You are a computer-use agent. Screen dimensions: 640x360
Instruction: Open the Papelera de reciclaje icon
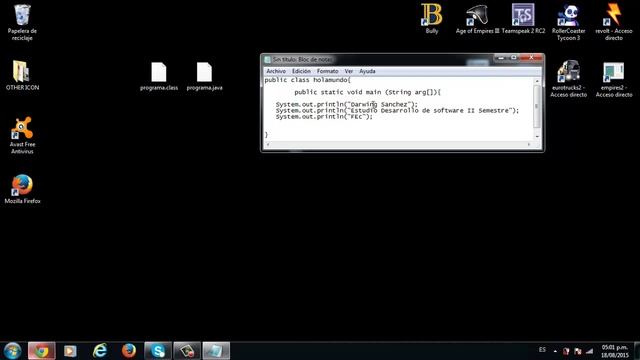(x=22, y=22)
